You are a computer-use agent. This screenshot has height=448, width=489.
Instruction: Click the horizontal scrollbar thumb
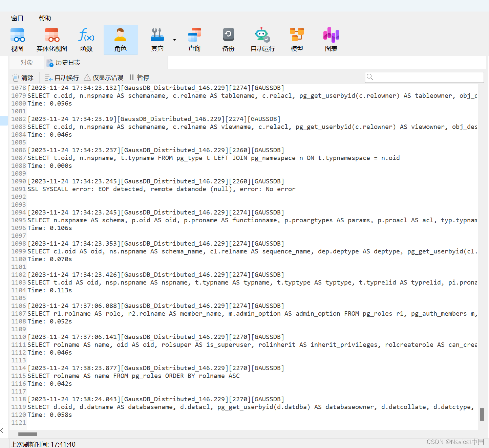click(28, 434)
